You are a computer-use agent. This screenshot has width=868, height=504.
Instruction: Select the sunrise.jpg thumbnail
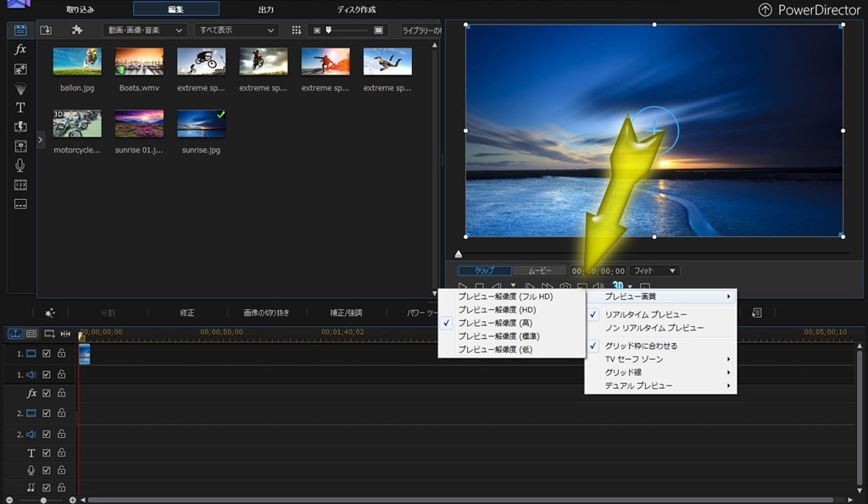(x=201, y=124)
